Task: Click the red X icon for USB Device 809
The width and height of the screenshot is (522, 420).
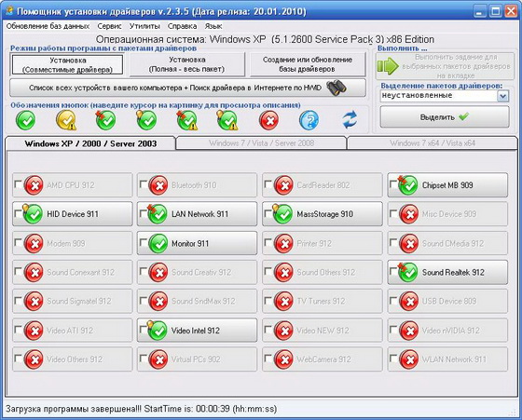Action: (x=409, y=302)
